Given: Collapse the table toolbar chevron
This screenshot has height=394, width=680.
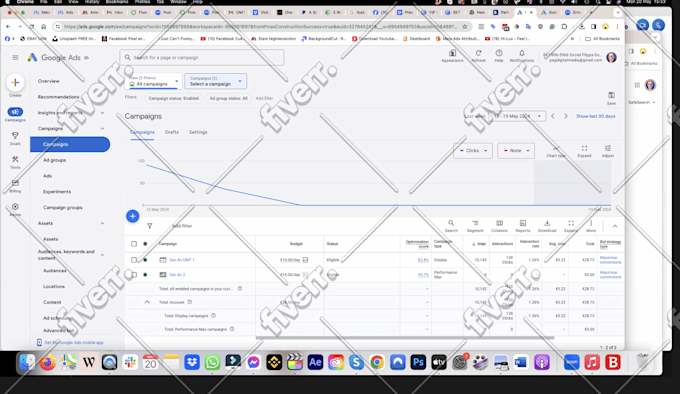Looking at the screenshot, I should (x=615, y=226).
